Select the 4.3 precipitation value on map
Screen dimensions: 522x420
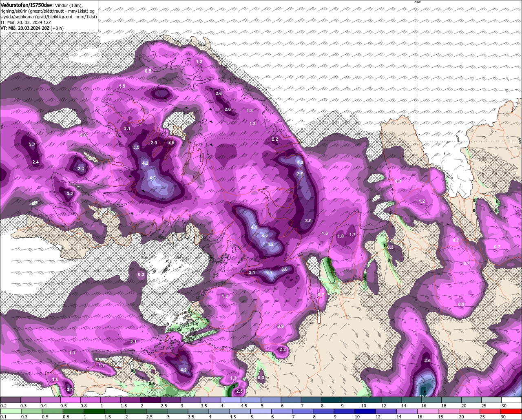pos(300,162)
